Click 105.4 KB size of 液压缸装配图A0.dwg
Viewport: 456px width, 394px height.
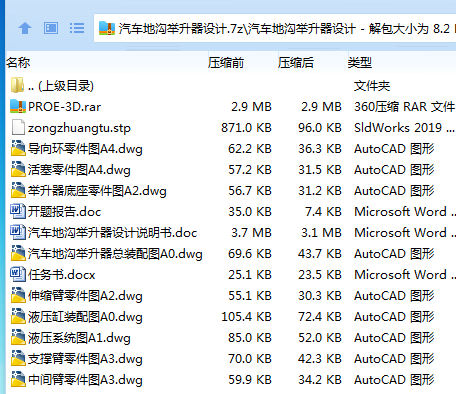(246, 317)
